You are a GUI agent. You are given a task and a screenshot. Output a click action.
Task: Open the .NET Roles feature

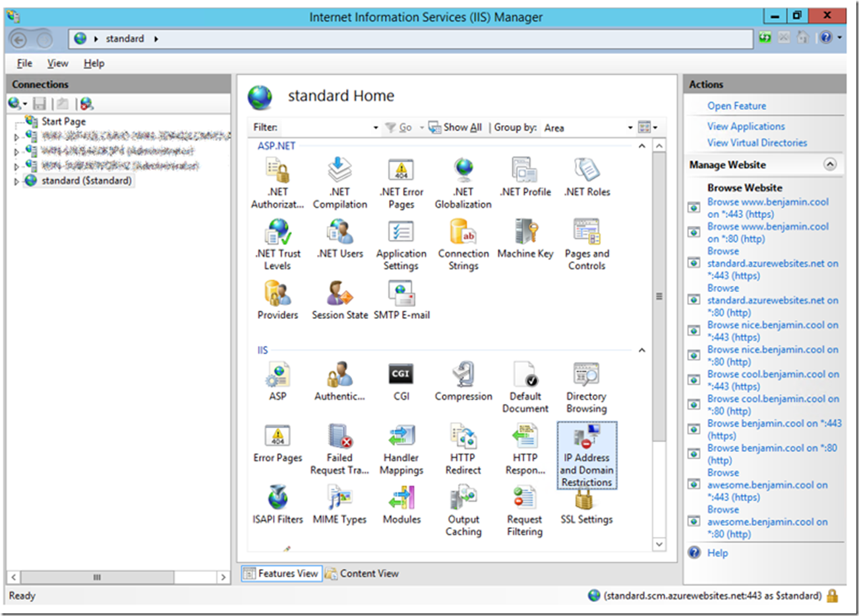[587, 178]
